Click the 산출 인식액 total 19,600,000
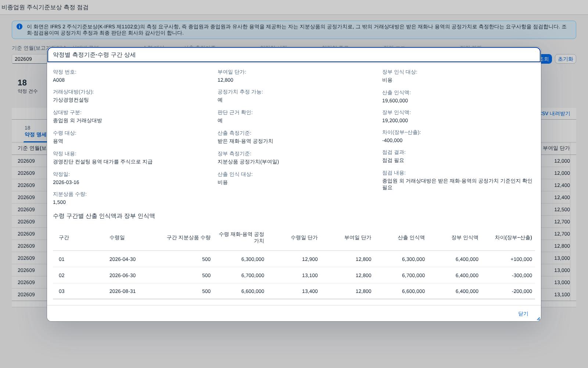The image size is (588, 368). click(395, 101)
